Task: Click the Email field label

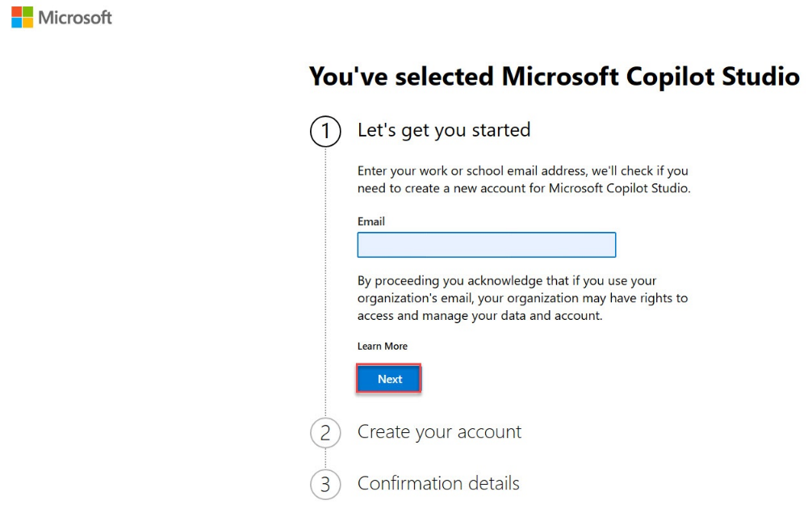Action: [371, 221]
